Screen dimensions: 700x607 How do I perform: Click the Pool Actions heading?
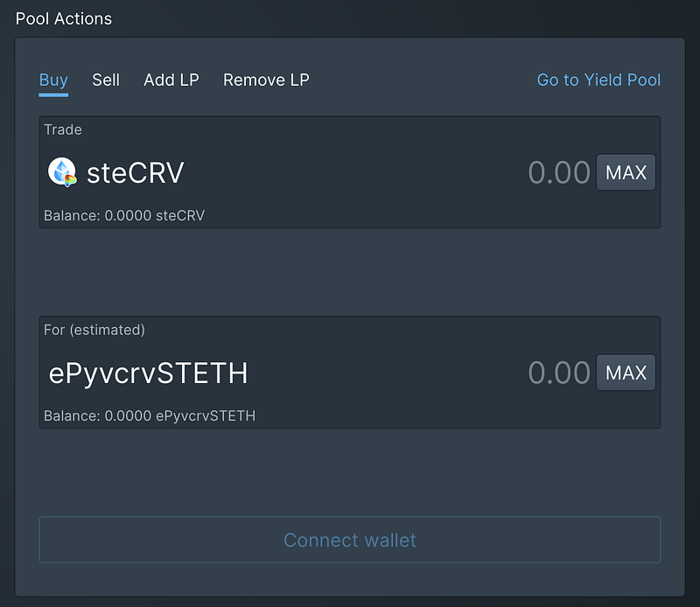pyautogui.click(x=64, y=18)
